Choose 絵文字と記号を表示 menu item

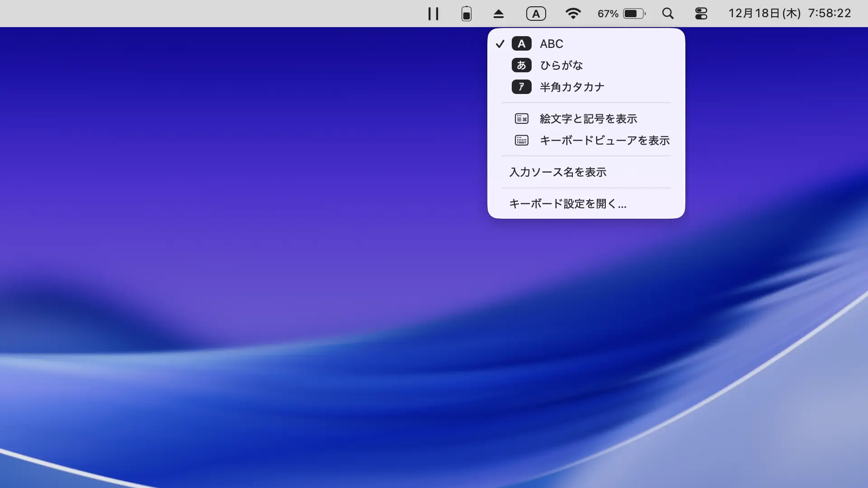click(588, 118)
